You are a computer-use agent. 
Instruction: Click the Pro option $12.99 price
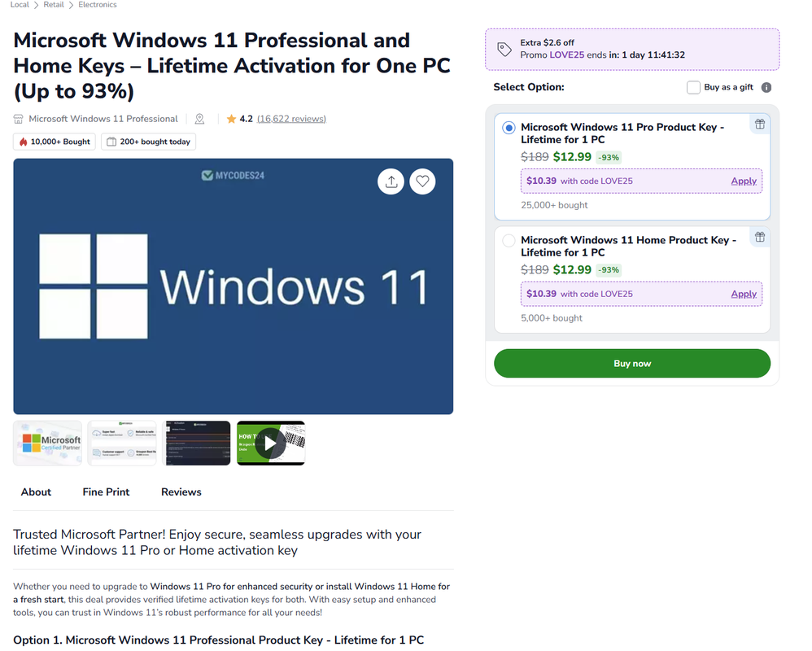[572, 157]
